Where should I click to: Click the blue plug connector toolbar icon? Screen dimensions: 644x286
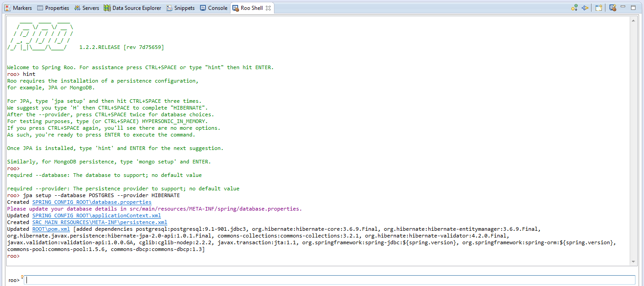click(585, 8)
